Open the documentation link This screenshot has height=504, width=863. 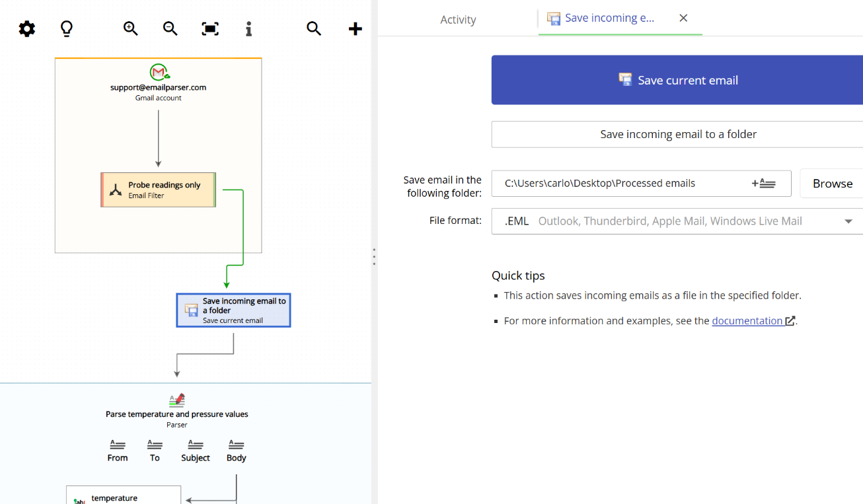[x=747, y=320]
